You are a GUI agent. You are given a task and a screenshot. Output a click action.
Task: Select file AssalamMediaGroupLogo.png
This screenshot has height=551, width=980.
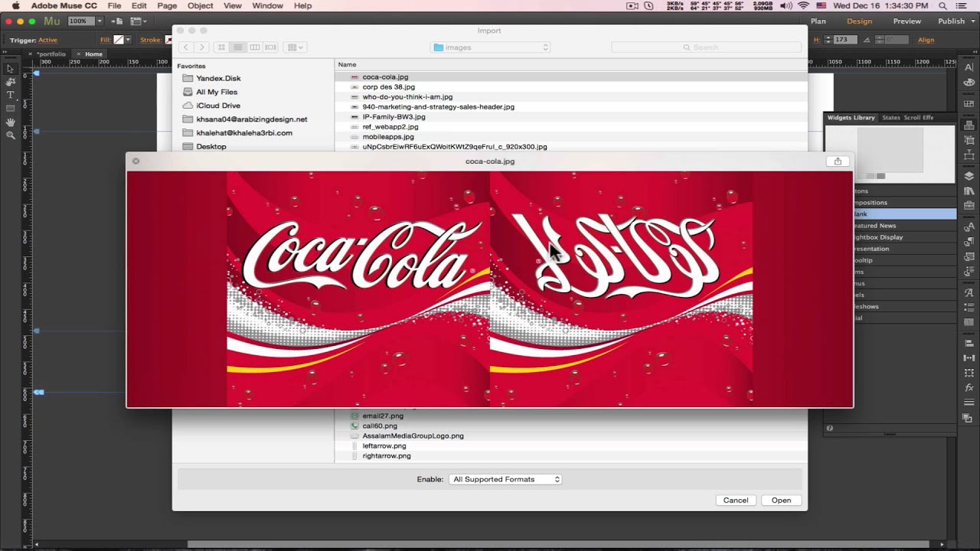point(413,436)
